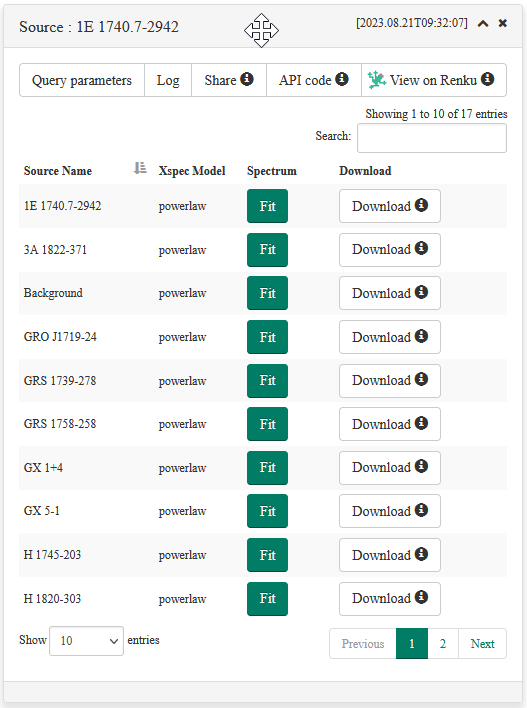The height and width of the screenshot is (708, 527).
Task: Select the 3A 1822-371 source name cell
Action: (55, 250)
